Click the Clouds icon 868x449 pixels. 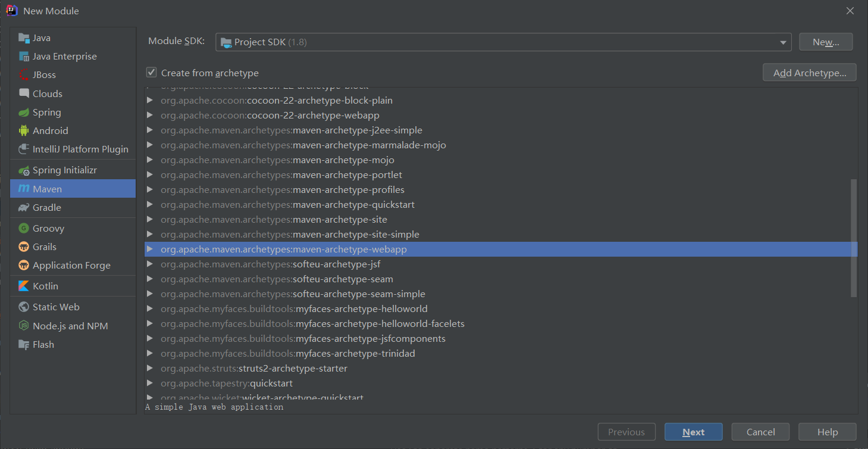point(24,93)
